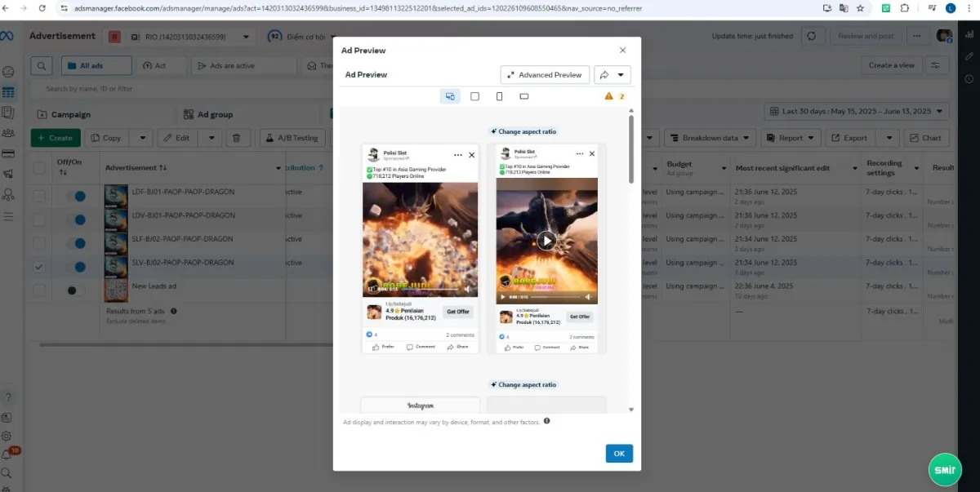Open the edit pencil icon in right rail

pos(969,57)
